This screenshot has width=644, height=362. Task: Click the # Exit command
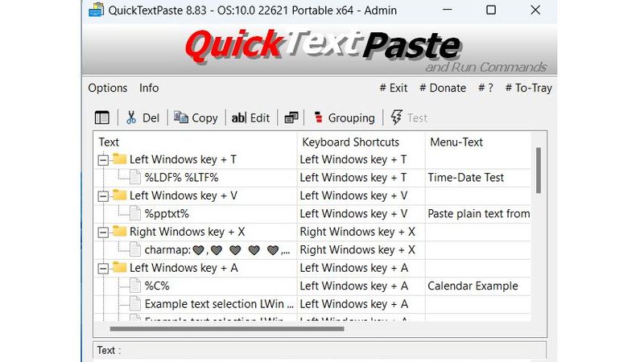394,88
